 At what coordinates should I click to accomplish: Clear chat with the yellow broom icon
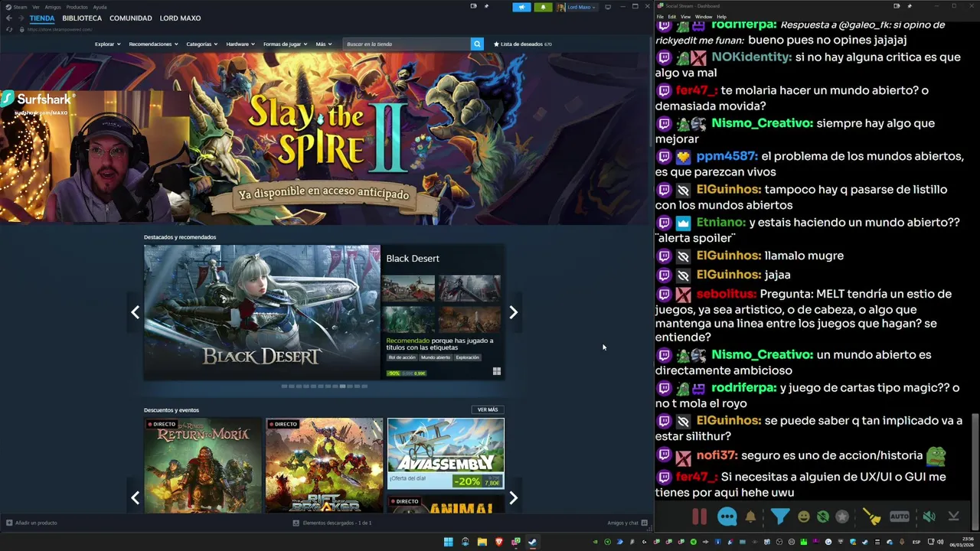(x=872, y=517)
